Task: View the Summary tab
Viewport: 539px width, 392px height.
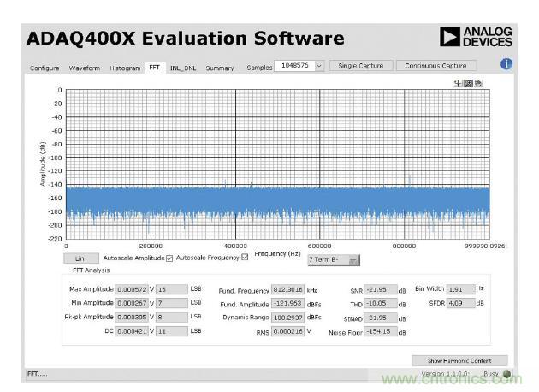Action: click(219, 68)
